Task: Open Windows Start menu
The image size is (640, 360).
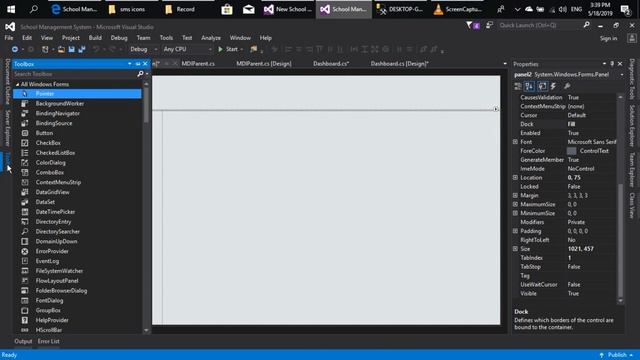Action: click(11, 9)
